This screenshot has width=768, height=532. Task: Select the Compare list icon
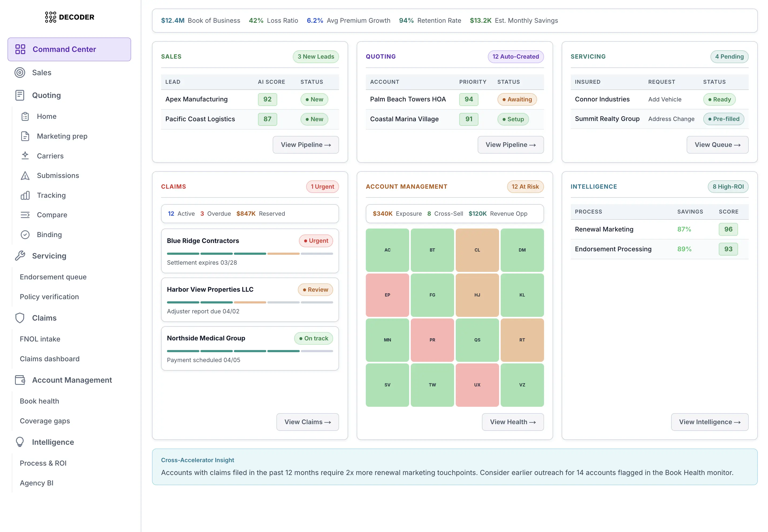pyautogui.click(x=25, y=215)
